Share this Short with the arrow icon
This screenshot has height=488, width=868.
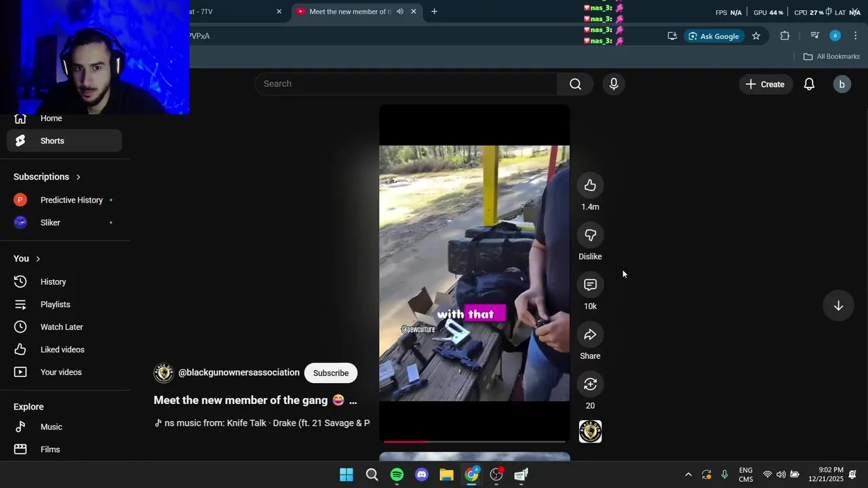click(x=590, y=335)
